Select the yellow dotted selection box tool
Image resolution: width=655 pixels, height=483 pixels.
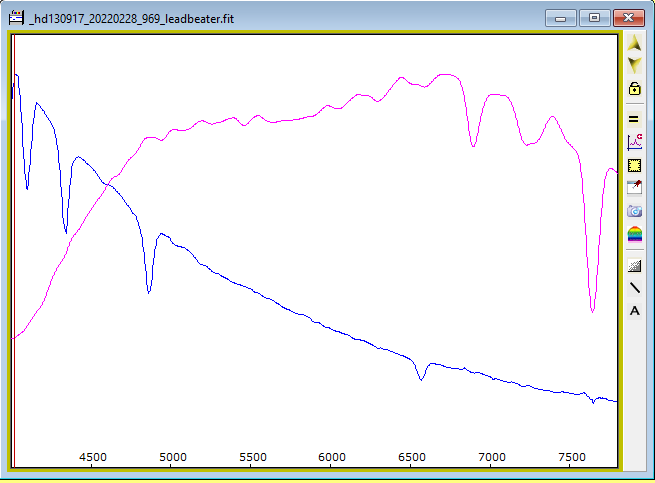point(634,165)
